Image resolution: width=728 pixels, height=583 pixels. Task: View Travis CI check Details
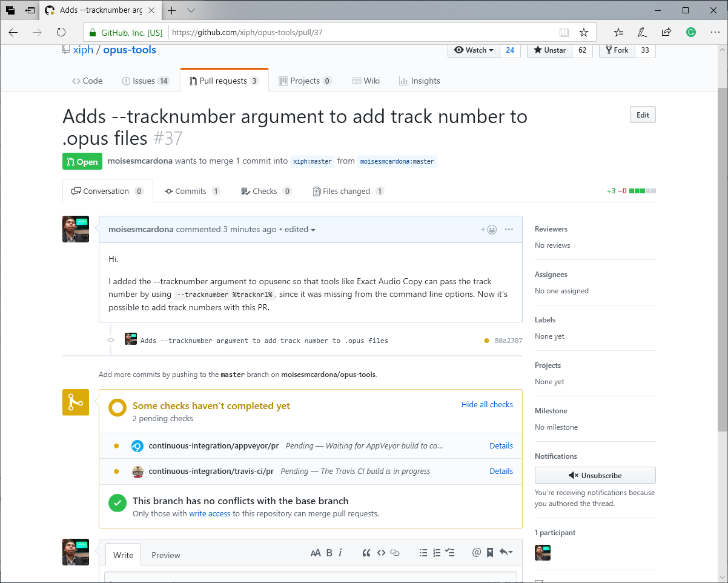click(x=501, y=471)
